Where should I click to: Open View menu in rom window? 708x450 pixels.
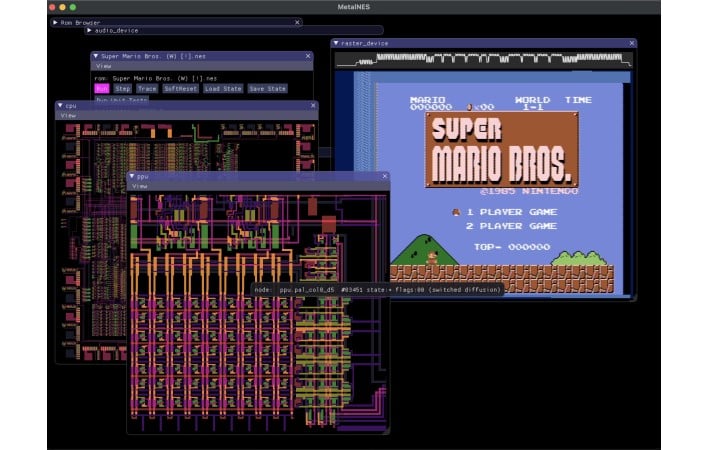coord(103,67)
